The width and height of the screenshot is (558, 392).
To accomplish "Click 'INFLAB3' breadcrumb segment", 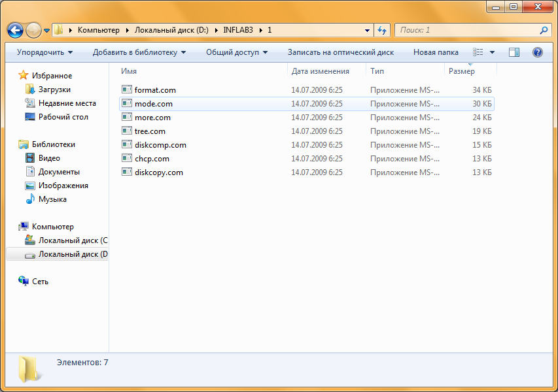I will (238, 30).
